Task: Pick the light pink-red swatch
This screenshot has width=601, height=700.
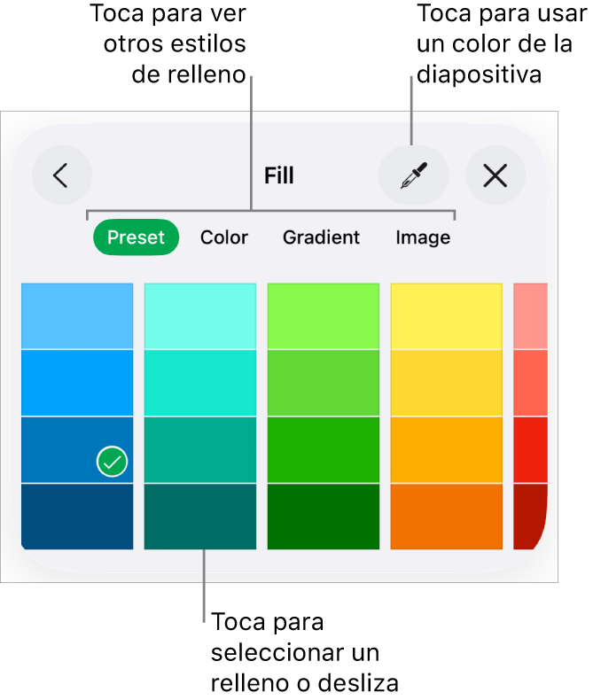Action: pyautogui.click(x=530, y=315)
